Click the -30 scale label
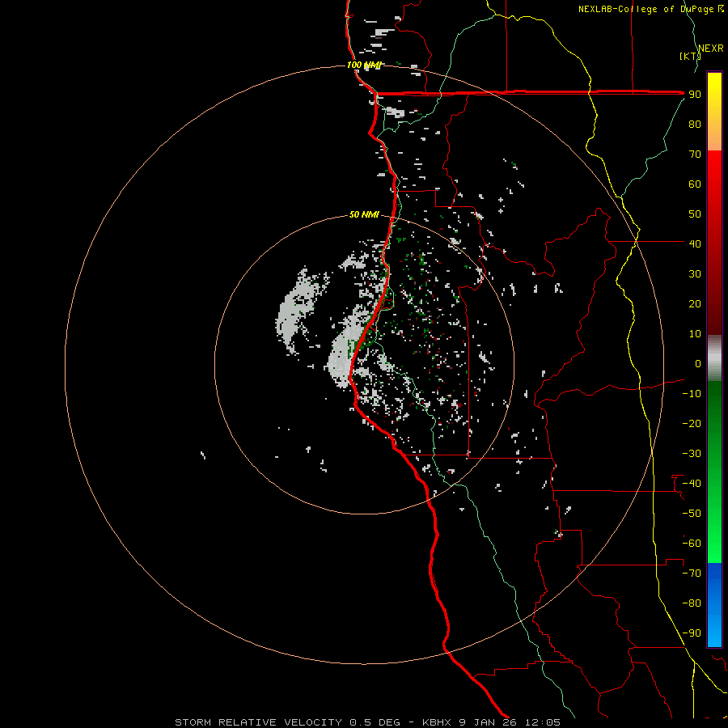 coord(692,454)
